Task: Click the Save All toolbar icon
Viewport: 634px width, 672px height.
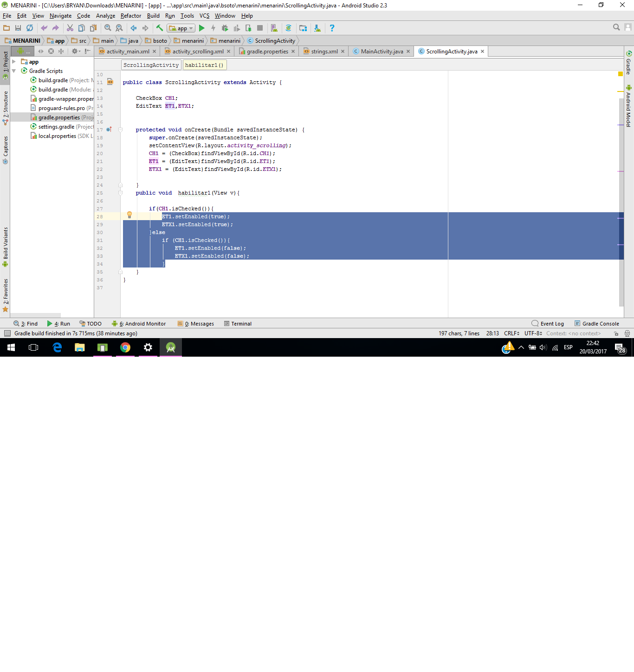Action: tap(18, 28)
